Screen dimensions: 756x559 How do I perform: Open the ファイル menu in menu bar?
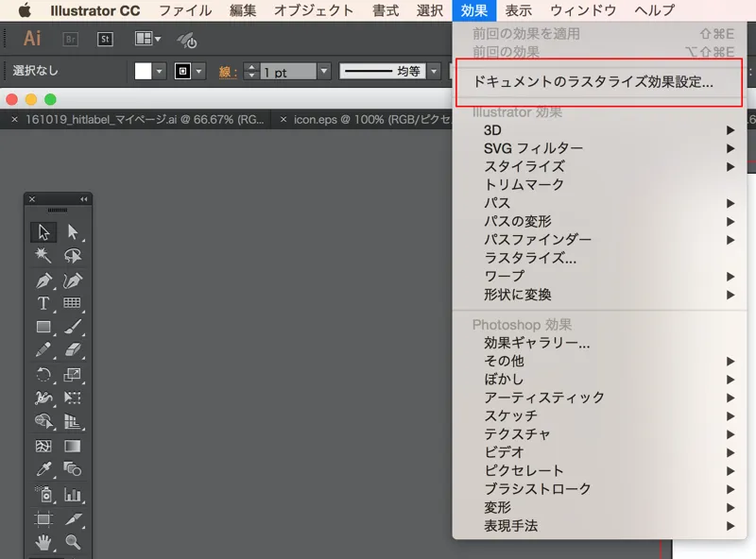coord(185,10)
